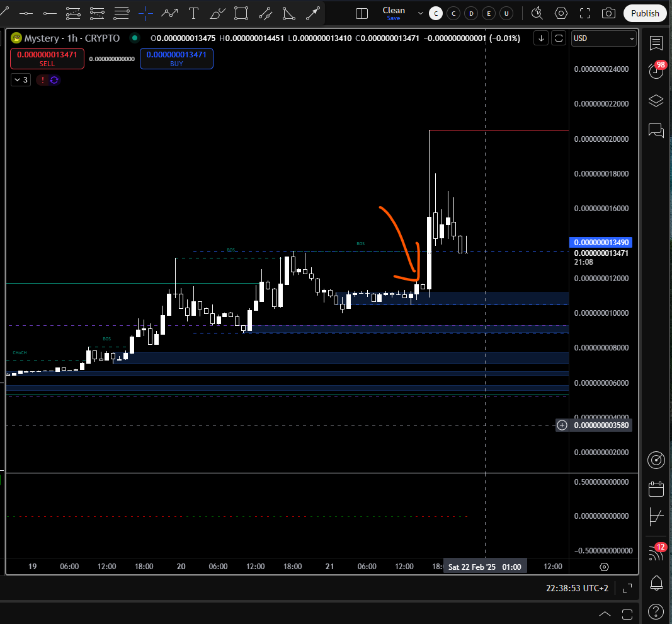Click the red exclamation error indicator
The image size is (672, 624).
(x=42, y=80)
